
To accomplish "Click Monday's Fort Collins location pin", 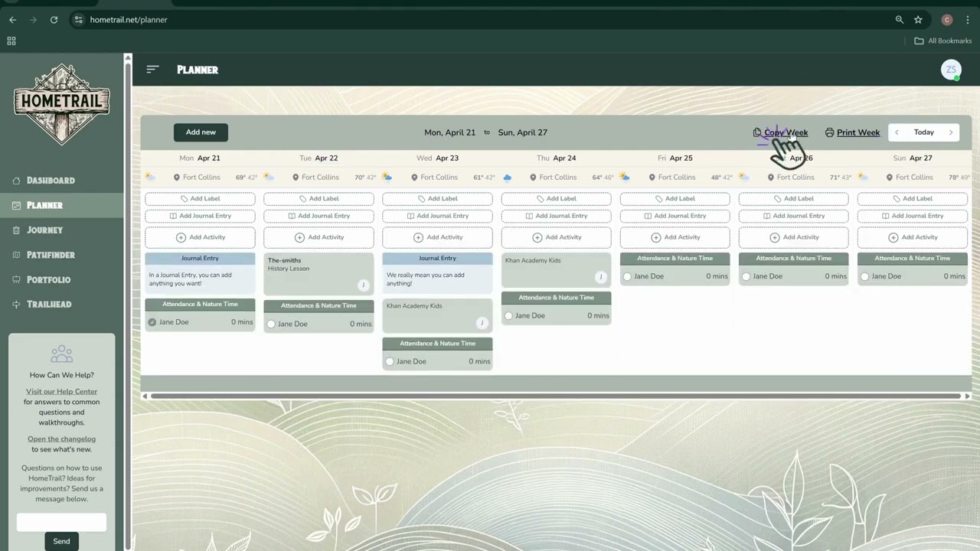I will [177, 177].
